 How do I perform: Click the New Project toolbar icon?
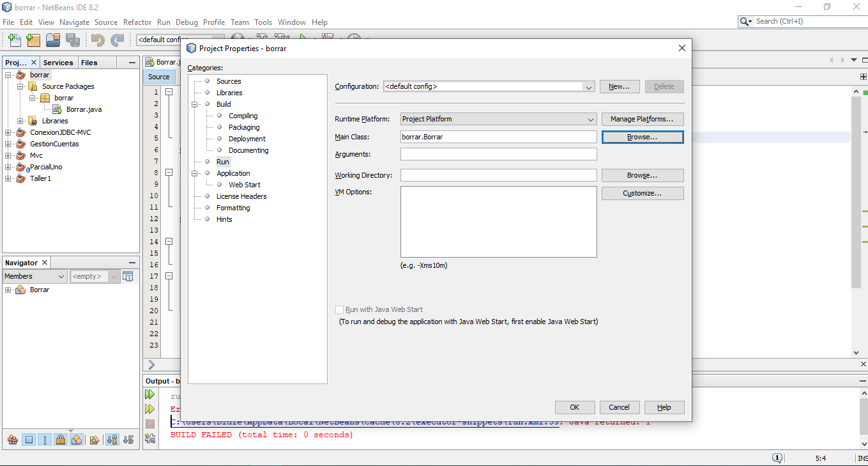pos(34,40)
